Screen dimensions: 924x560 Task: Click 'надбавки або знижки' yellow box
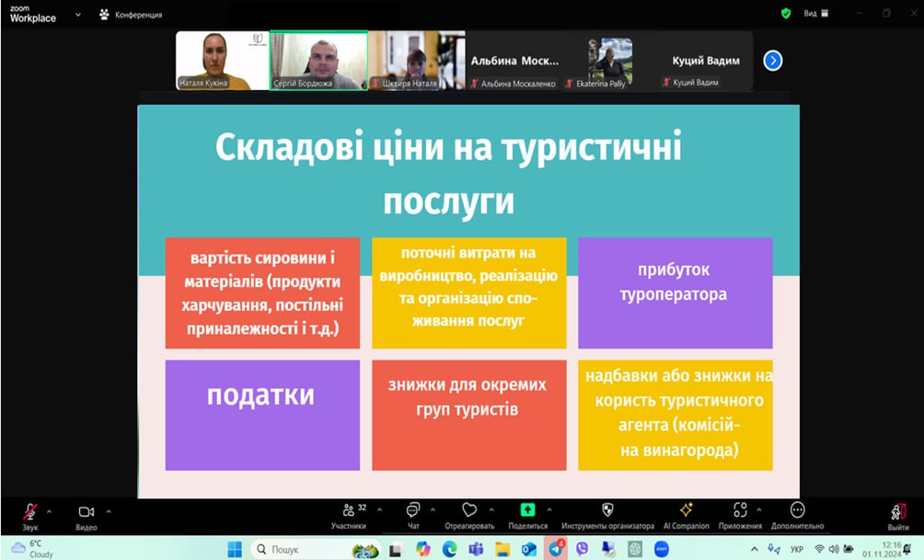pyautogui.click(x=676, y=415)
